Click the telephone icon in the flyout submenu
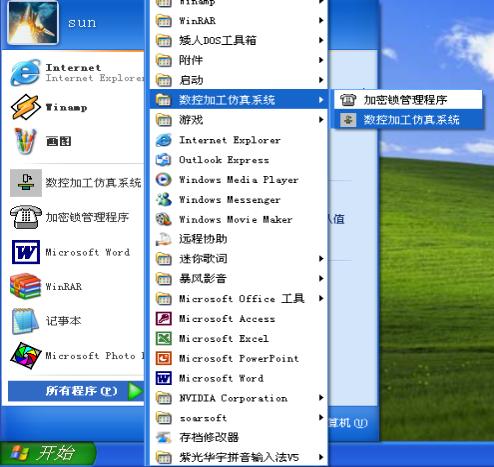Viewport: 494px width, 467px height. pyautogui.click(x=348, y=100)
